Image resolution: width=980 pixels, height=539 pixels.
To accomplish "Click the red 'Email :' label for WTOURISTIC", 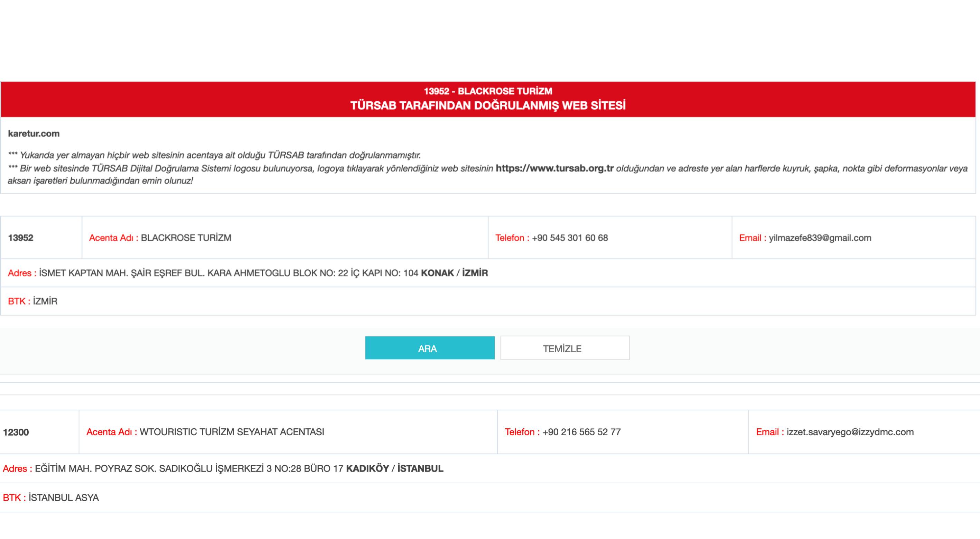I will [770, 432].
